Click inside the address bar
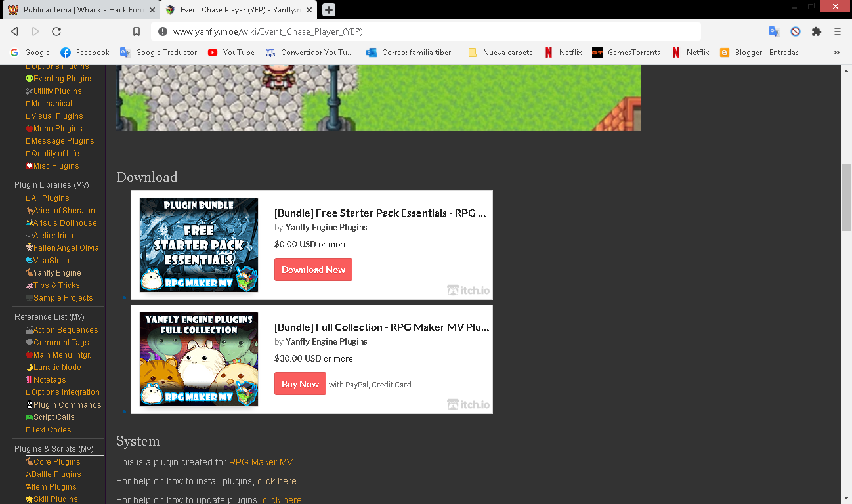 pyautogui.click(x=427, y=31)
